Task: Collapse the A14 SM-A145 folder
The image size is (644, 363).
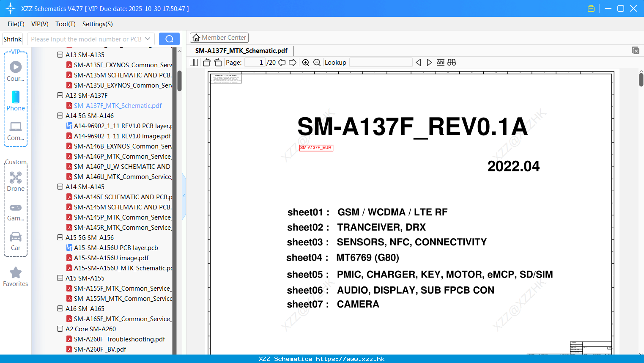Action: pos(60,187)
